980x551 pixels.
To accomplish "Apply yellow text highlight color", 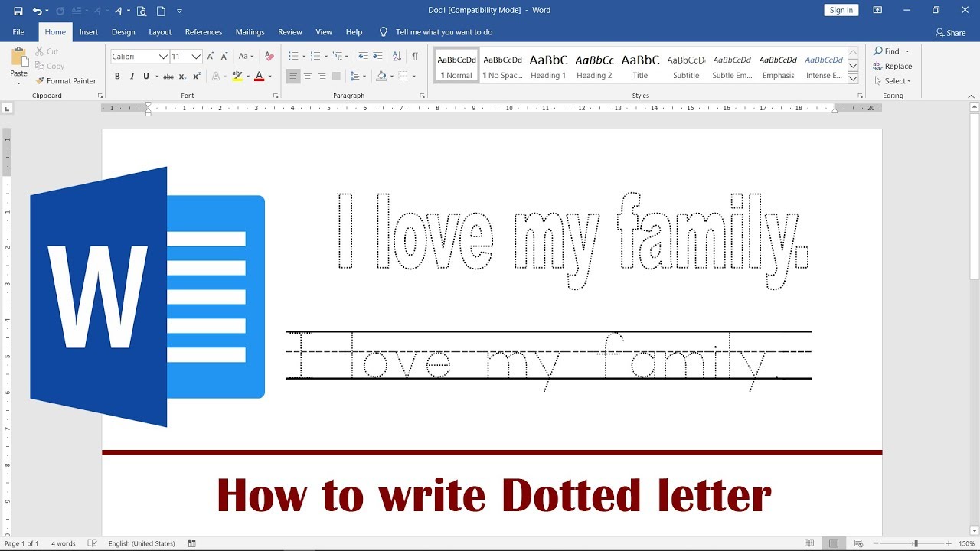I will coord(237,77).
